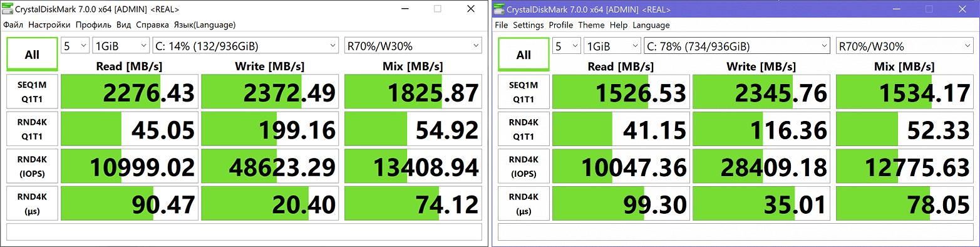Click the RND4K Q1T1 button in right window
The width and height of the screenshot is (980, 247).
pos(524,129)
